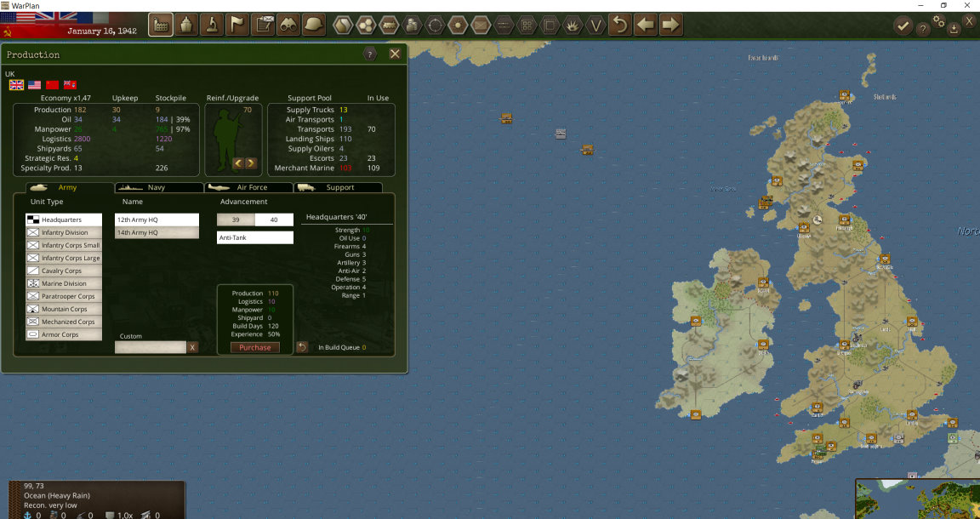Select the USA flag
The image size is (980, 519).
pyautogui.click(x=34, y=85)
